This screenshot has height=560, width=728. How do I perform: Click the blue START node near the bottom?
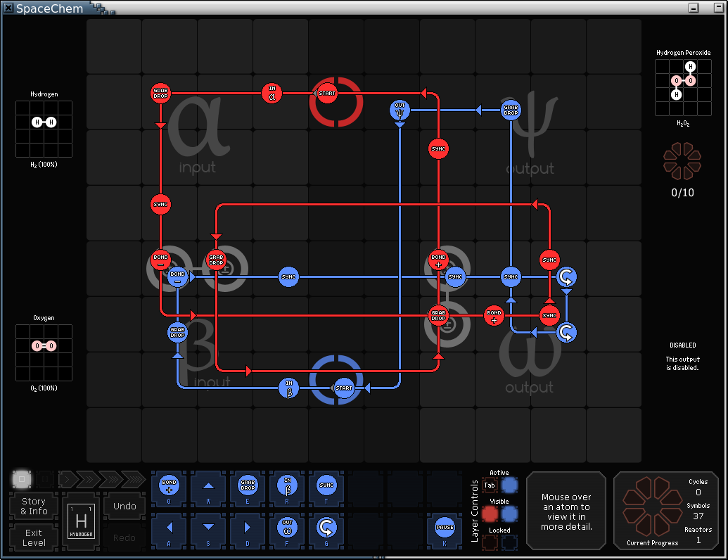pos(344,388)
